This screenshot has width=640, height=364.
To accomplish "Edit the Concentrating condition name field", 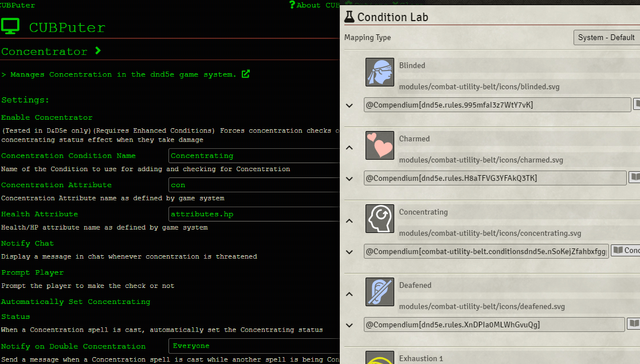I will [x=519, y=212].
